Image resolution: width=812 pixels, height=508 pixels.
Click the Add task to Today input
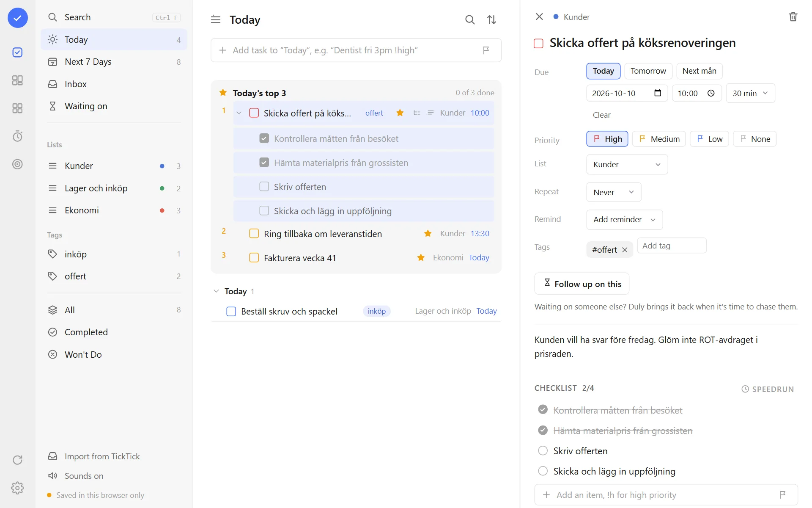coord(356,50)
